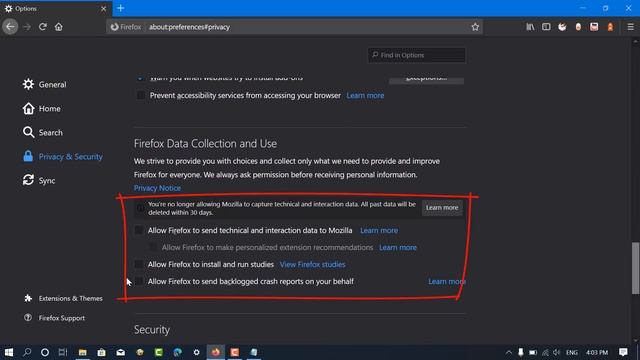Focus the Find in Options search box
The image size is (640, 360).
[x=416, y=55]
